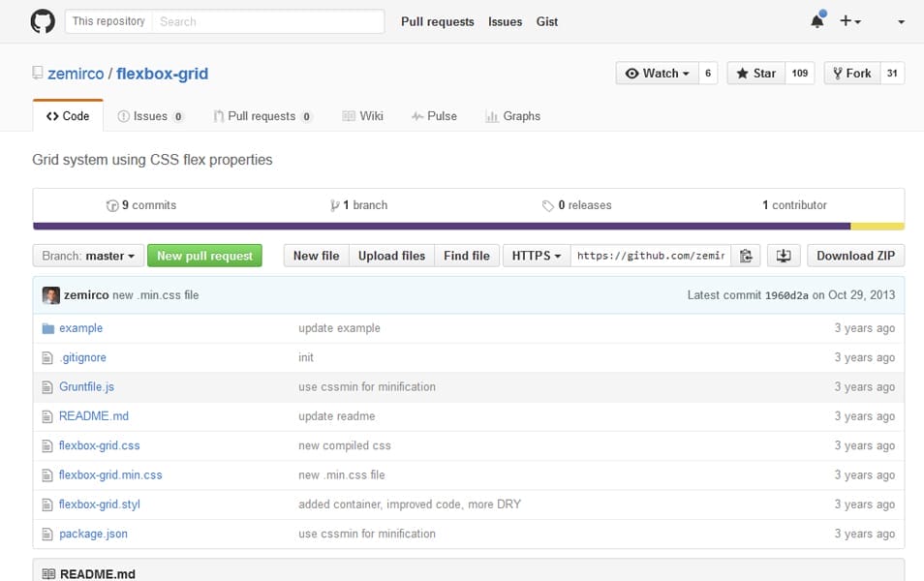Open the flexbox-grid.styl file
Image resolution: width=924 pixels, height=581 pixels.
pos(100,505)
